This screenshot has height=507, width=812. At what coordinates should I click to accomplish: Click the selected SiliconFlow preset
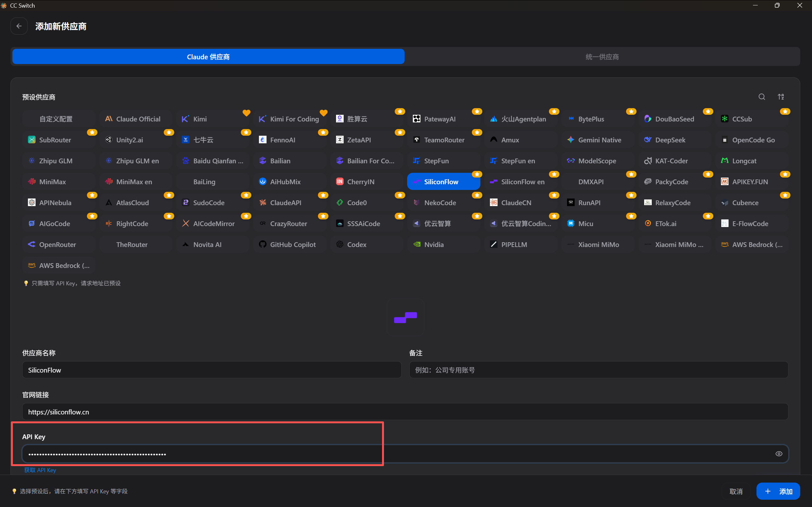[x=444, y=181]
